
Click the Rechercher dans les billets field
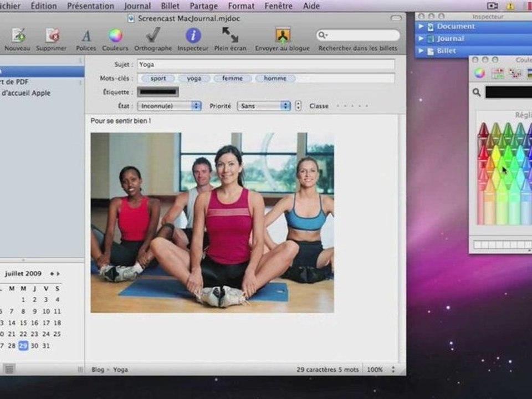(x=357, y=35)
